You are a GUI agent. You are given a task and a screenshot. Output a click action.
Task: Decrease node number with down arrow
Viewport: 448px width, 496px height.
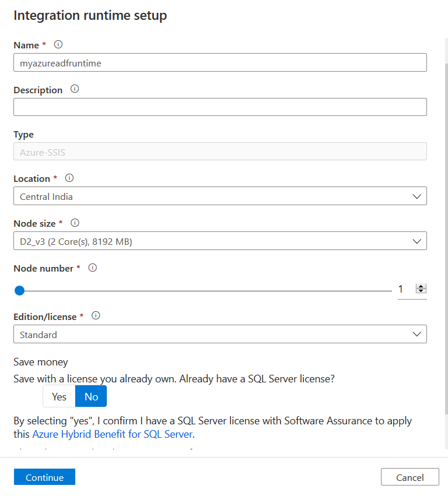pos(421,291)
